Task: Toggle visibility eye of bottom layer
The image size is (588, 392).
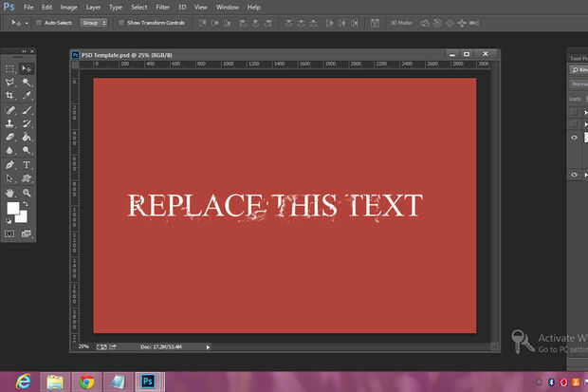Action: 574,176
